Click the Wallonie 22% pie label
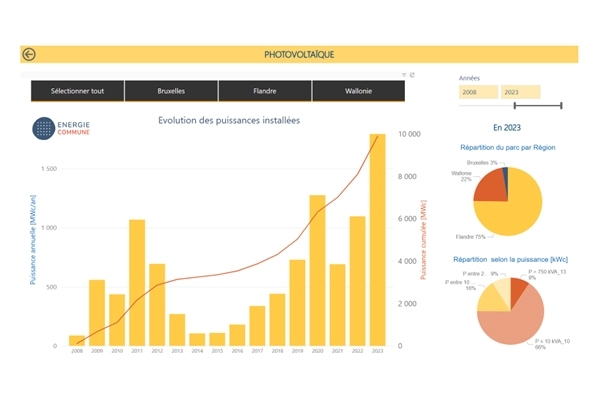 461,176
